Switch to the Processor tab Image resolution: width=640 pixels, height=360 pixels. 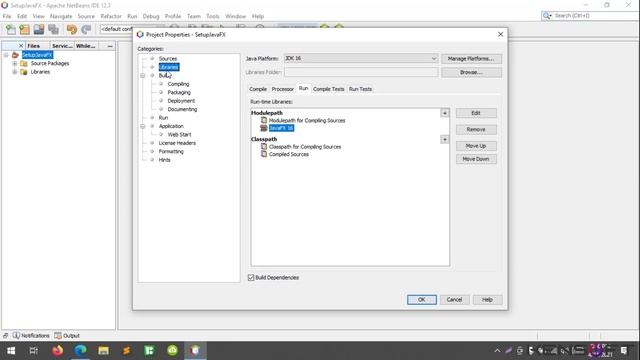(x=282, y=89)
